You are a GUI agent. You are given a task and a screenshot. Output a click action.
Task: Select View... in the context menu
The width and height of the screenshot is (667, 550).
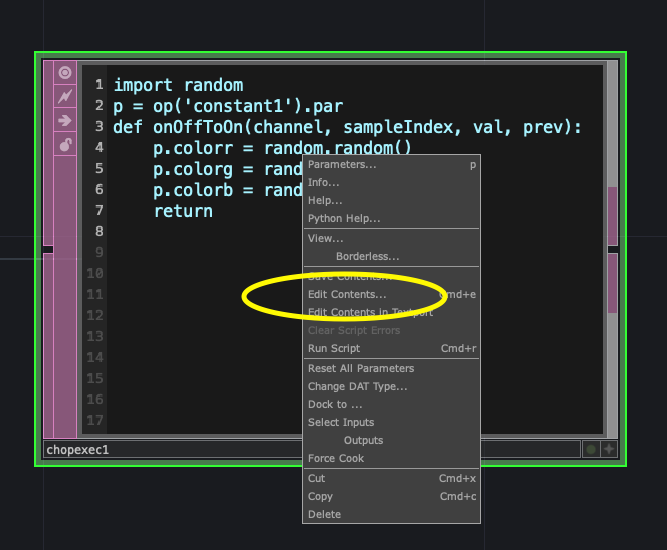tap(391, 238)
